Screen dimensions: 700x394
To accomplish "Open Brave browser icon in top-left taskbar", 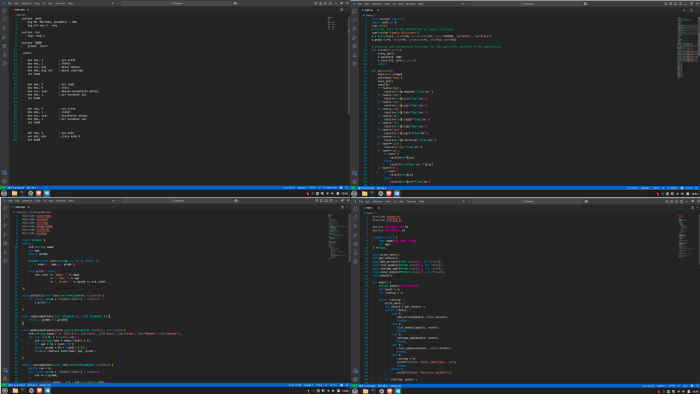I will (x=38, y=193).
